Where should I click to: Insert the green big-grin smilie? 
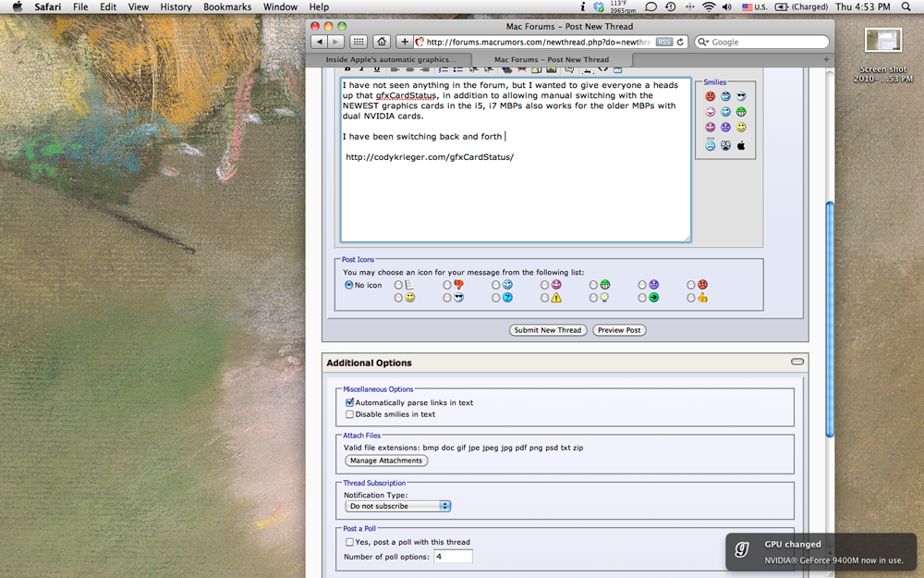click(741, 112)
